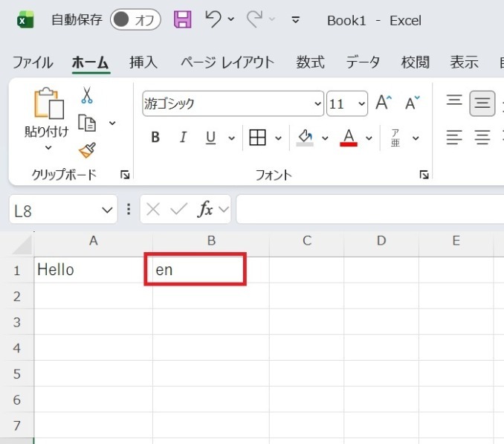Increase font size with the larger A

point(384,103)
